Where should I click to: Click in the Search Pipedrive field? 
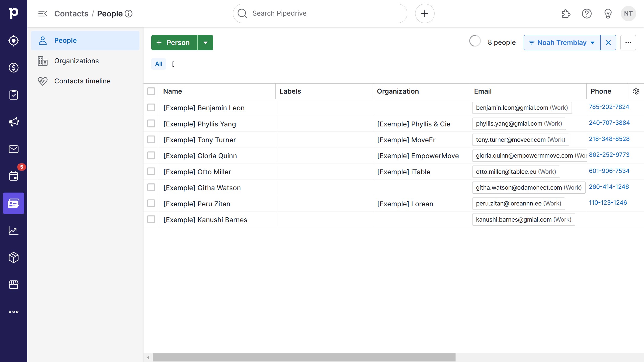pos(320,13)
